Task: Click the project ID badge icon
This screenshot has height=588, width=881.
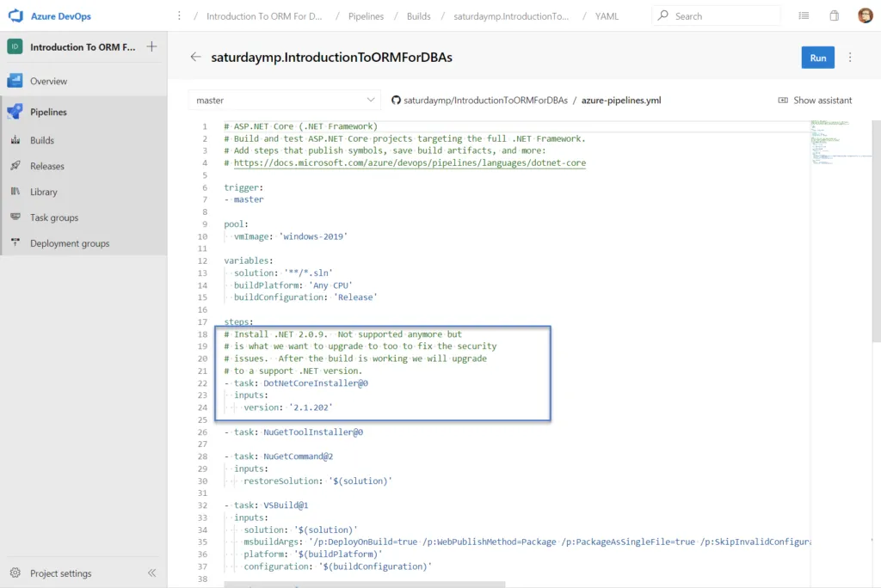Action: click(x=15, y=46)
